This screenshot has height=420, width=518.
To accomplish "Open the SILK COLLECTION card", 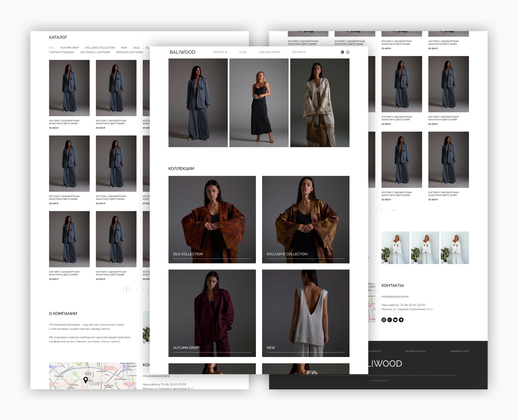I will [212, 220].
